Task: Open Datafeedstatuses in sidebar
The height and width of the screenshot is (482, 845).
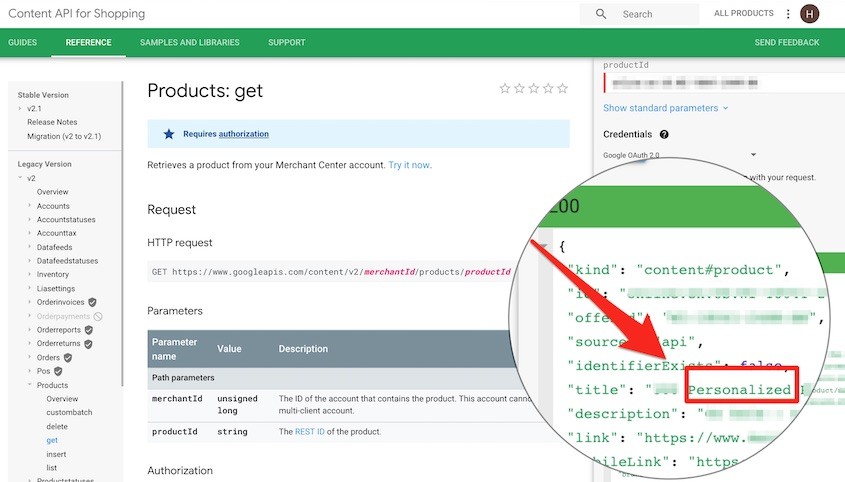Action: click(67, 260)
